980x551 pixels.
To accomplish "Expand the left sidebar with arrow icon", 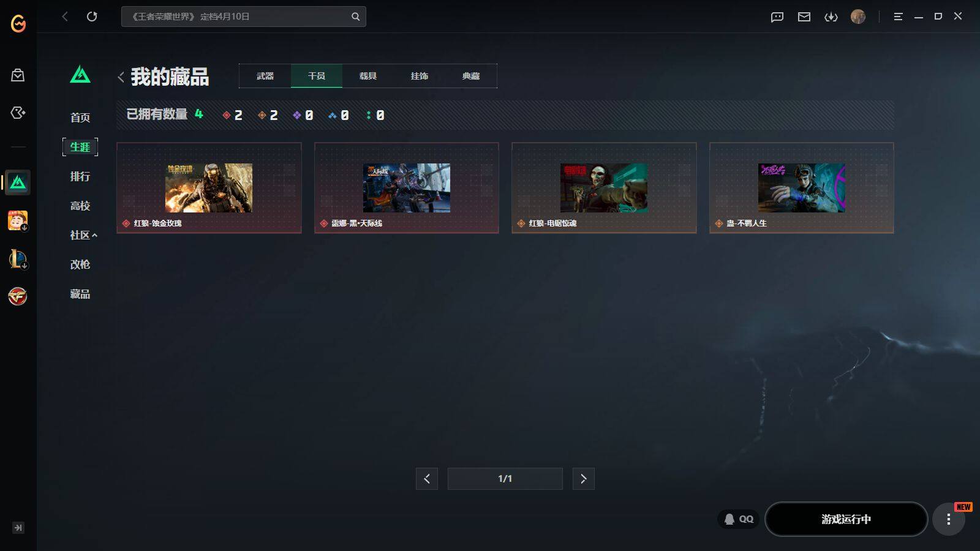I will pos(18,528).
